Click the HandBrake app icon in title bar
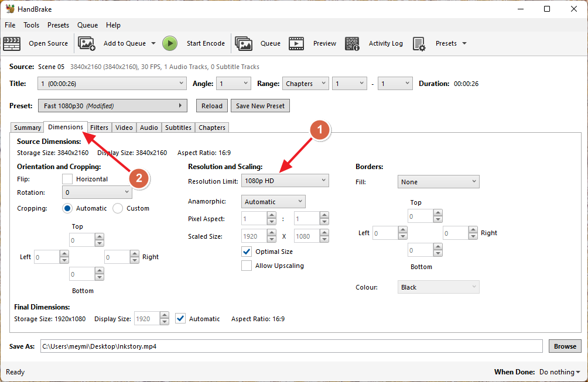This screenshot has height=382, width=588. point(10,9)
